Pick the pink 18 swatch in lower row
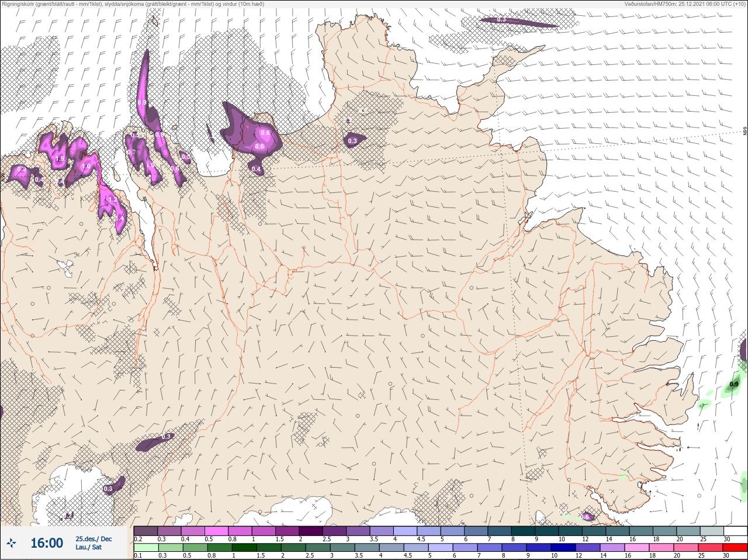748x560 pixels. click(662, 548)
